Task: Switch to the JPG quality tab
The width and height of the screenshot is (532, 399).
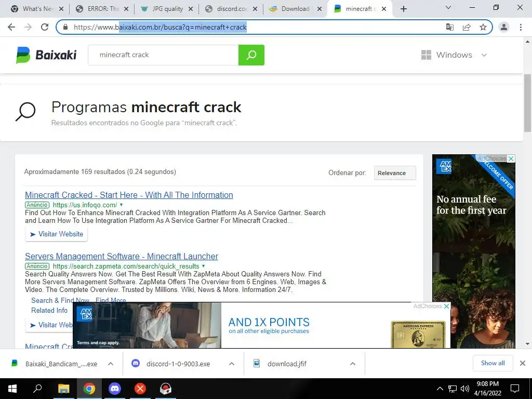Action: click(167, 9)
